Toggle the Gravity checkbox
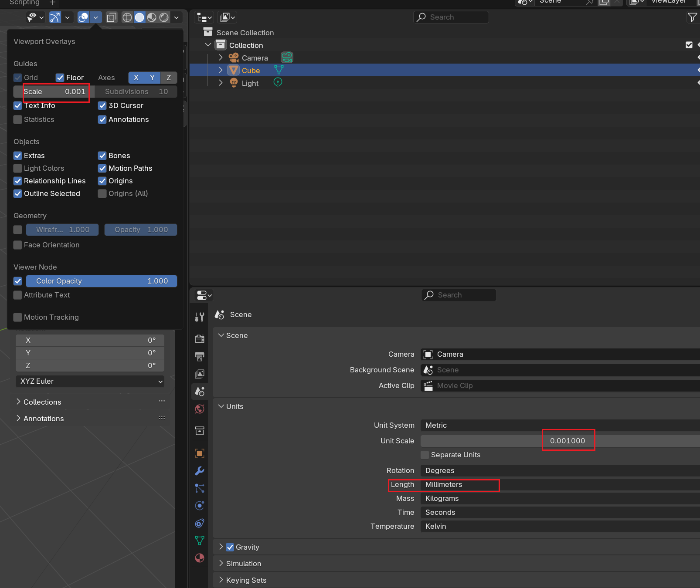Image resolution: width=700 pixels, height=588 pixels. click(230, 547)
